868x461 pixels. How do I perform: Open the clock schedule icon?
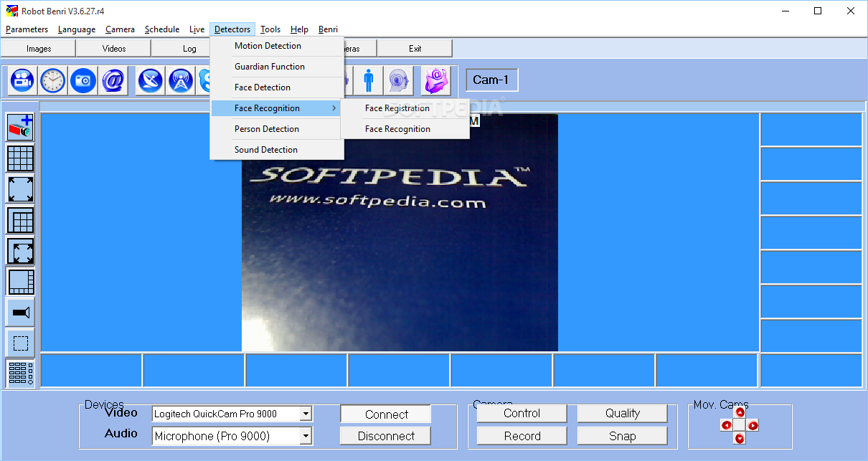52,81
